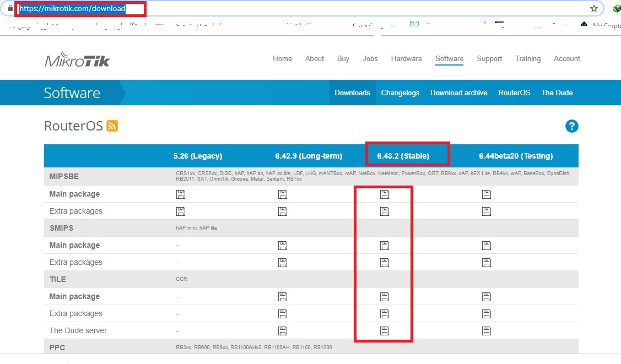Click the 'hAP mini, hAP lite' text
The height and width of the screenshot is (364, 621).
pos(196,228)
